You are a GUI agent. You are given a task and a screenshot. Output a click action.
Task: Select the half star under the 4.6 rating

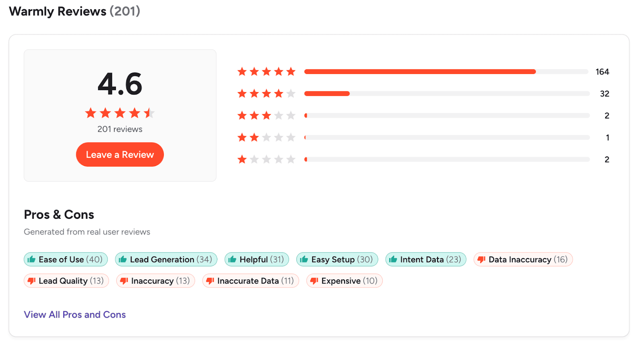coord(150,113)
